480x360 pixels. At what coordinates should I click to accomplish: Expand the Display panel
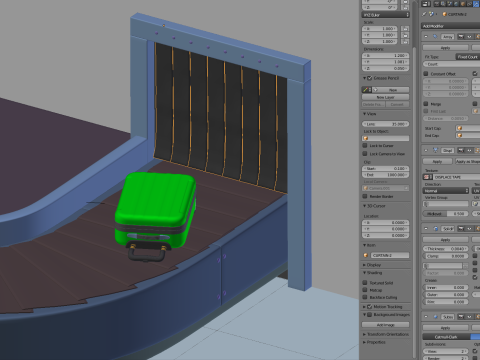[x=364, y=265]
